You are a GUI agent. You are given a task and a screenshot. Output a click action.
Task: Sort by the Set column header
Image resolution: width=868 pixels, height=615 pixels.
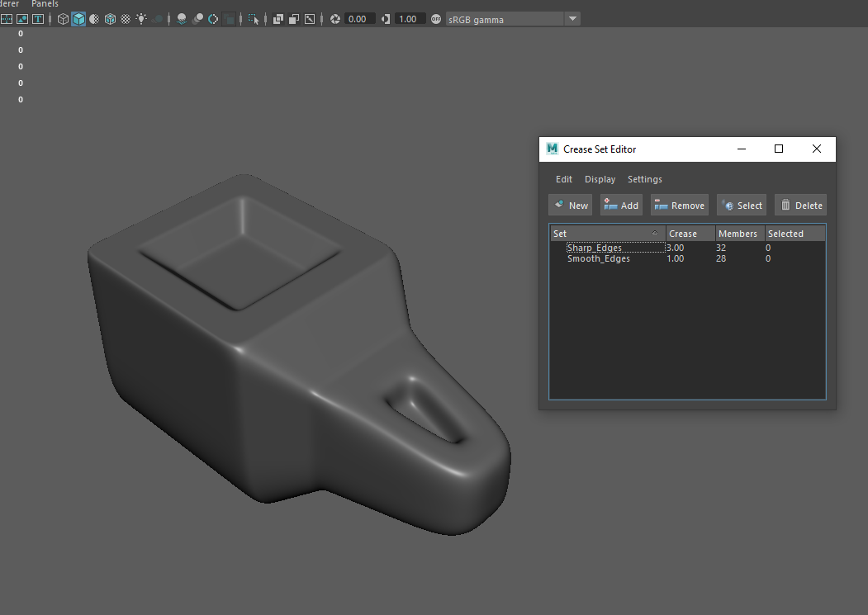[607, 234]
